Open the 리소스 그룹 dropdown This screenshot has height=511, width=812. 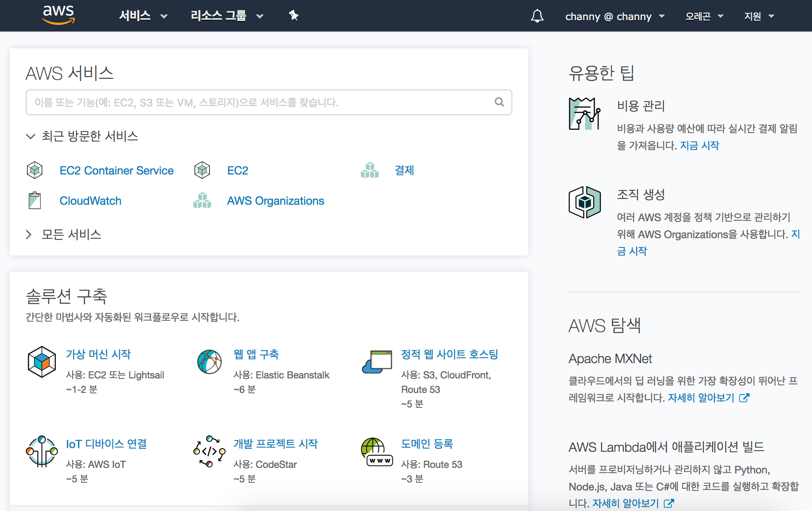point(227,16)
